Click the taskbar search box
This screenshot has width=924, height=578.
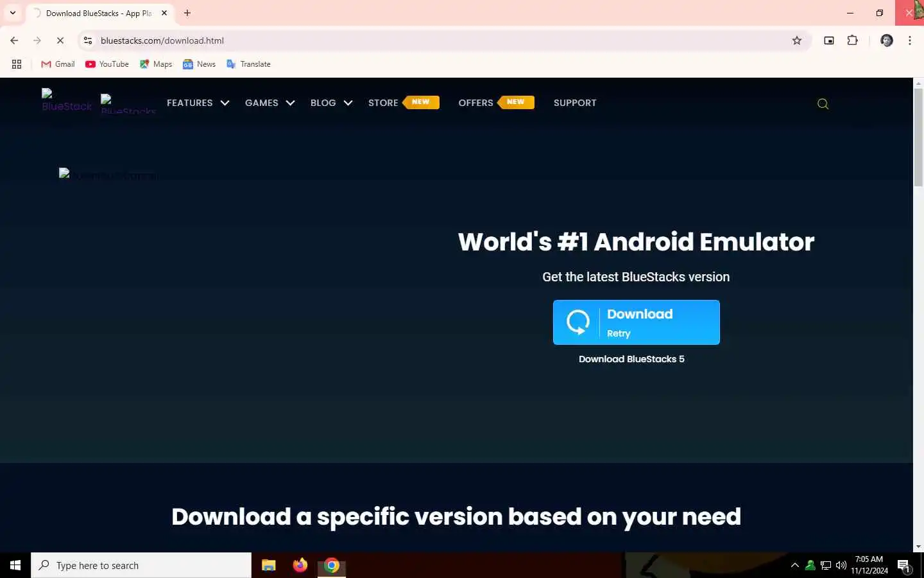[x=141, y=565]
